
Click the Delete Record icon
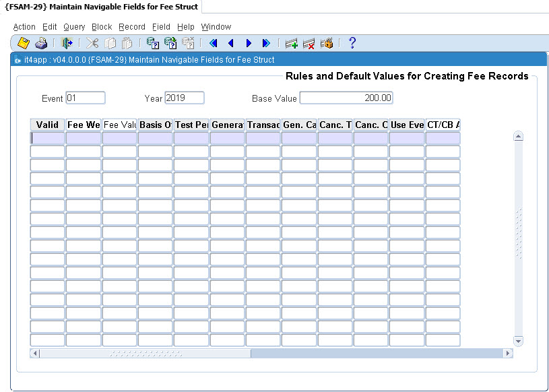309,43
